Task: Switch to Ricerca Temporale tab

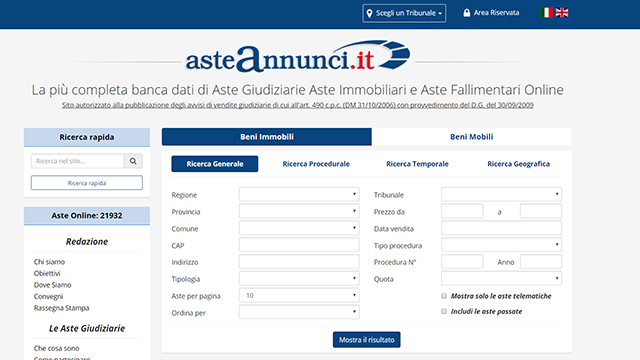Action: coord(417,164)
